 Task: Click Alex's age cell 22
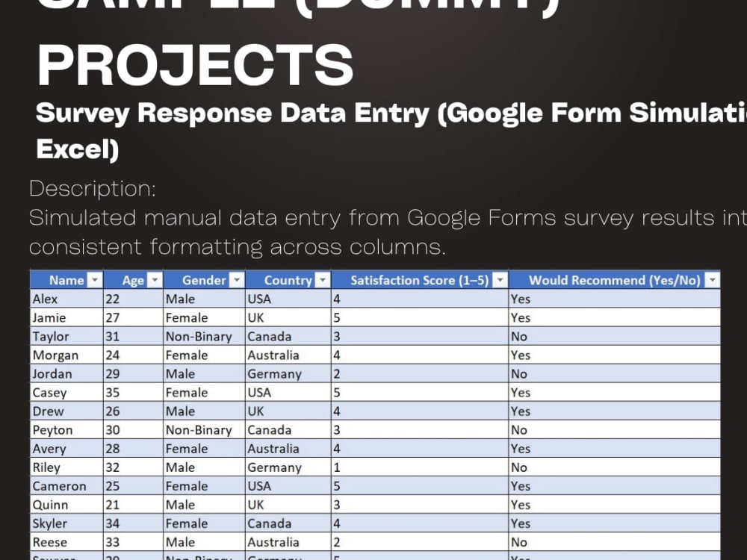pos(133,299)
